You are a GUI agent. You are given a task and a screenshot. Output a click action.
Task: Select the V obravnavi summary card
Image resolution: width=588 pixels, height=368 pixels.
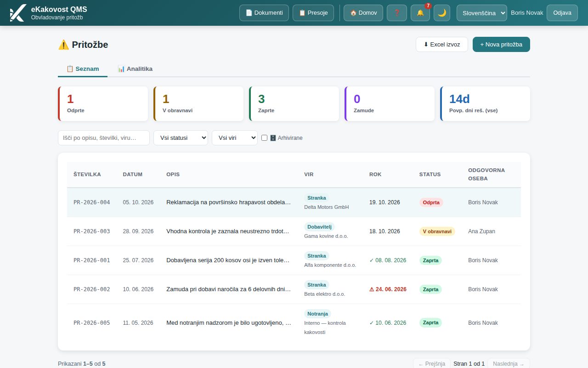point(198,104)
